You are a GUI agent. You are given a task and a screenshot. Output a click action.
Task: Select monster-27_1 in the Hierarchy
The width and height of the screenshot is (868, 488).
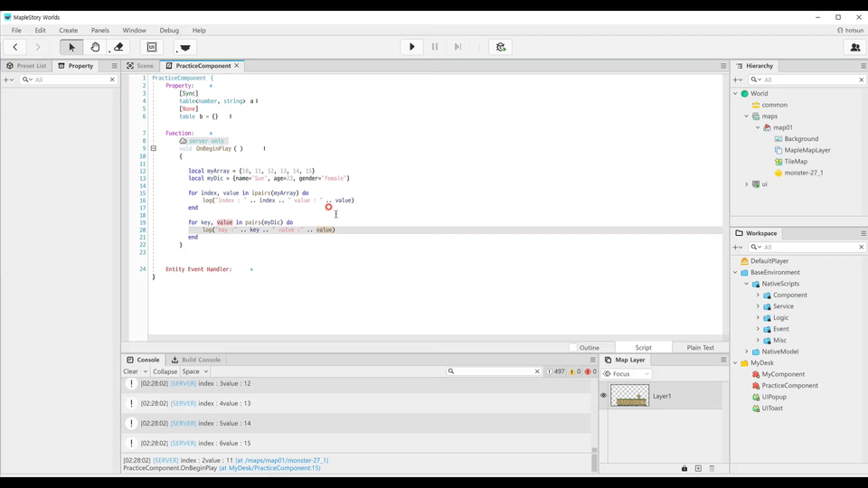coord(798,173)
